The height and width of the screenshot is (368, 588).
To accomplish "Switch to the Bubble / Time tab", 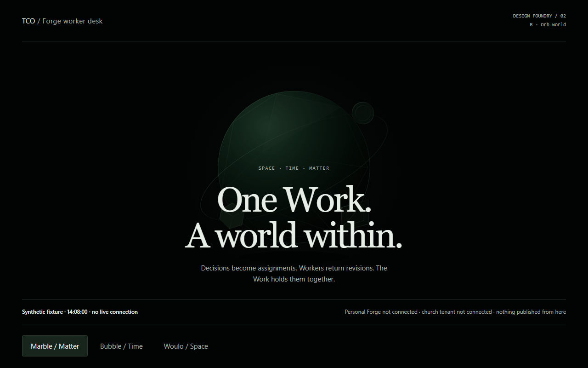I will pyautogui.click(x=121, y=346).
